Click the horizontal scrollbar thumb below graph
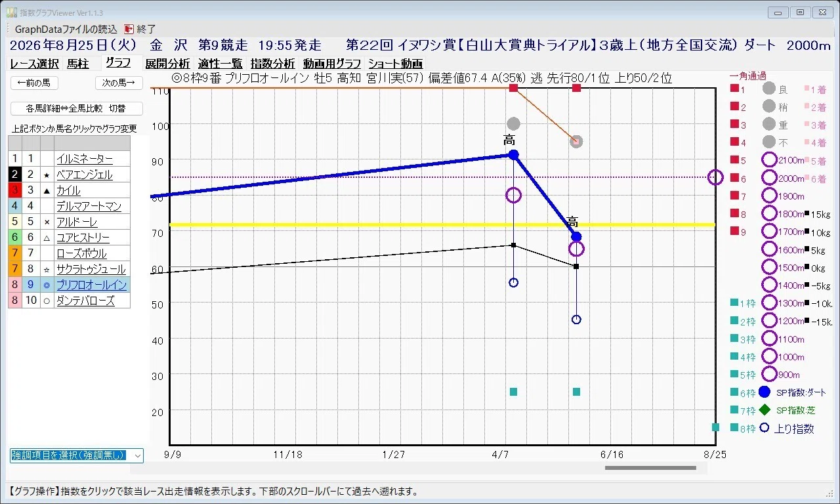 click(650, 468)
